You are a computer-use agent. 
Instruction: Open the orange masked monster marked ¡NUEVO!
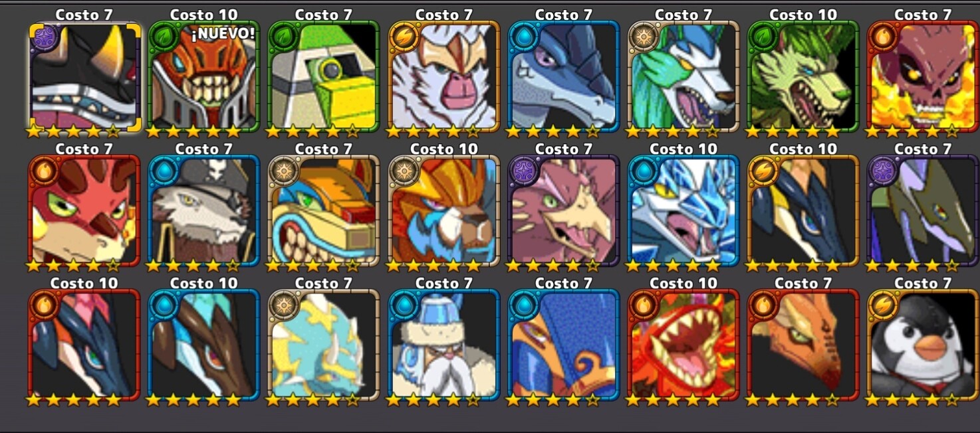pos(204,76)
